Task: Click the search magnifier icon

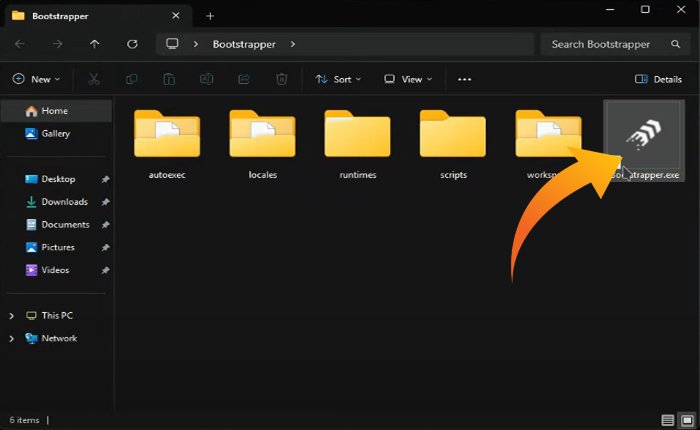Action: pos(675,44)
